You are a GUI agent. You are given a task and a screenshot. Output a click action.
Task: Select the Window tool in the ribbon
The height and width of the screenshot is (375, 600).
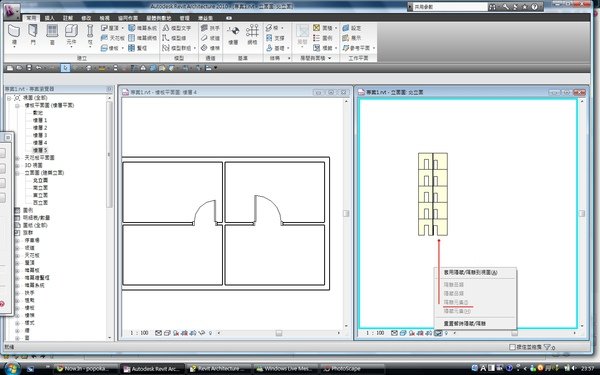(52, 34)
